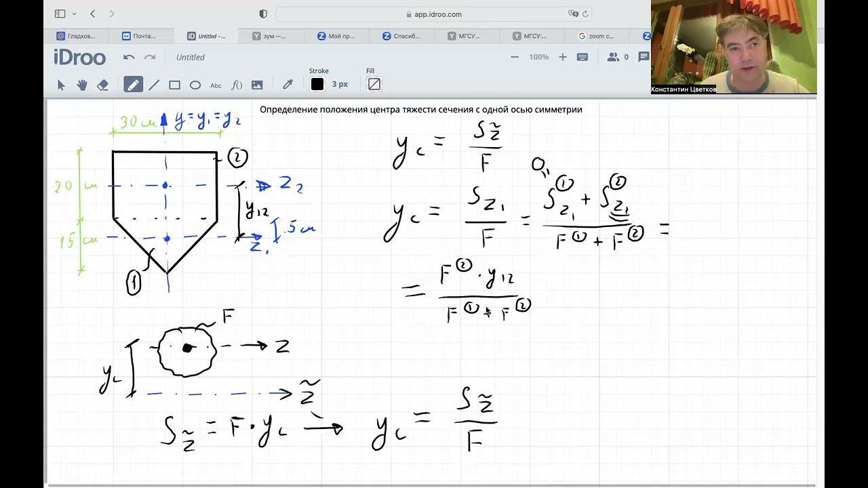The image size is (868, 488).
Task: Open the participants list icon
Action: click(x=613, y=57)
